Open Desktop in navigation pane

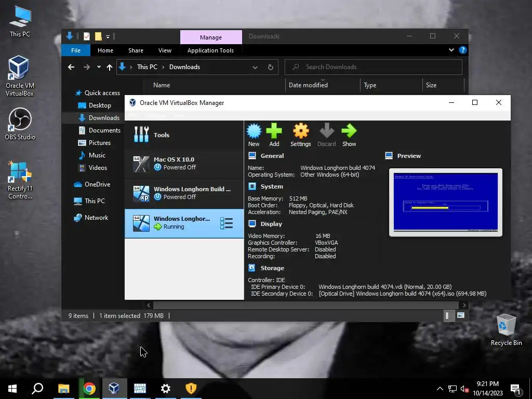pos(95,105)
